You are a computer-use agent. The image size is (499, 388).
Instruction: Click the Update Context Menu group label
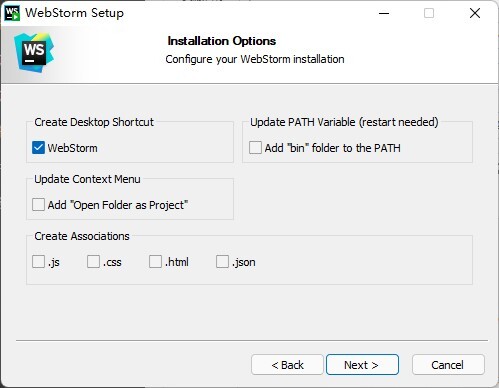(87, 179)
